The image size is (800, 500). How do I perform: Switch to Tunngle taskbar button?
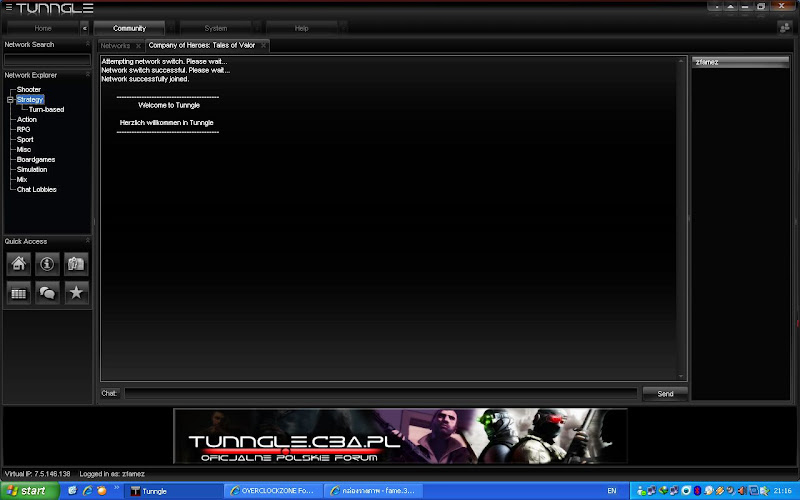point(173,491)
